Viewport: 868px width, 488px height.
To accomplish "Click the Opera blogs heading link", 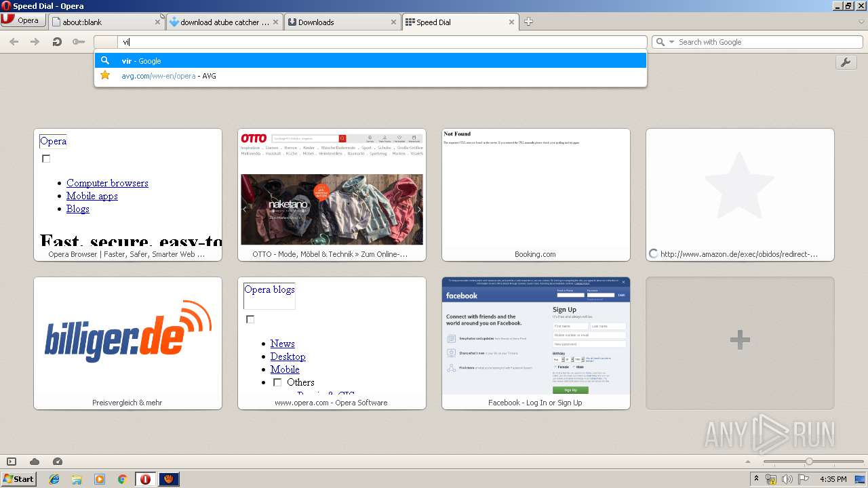I will click(269, 289).
